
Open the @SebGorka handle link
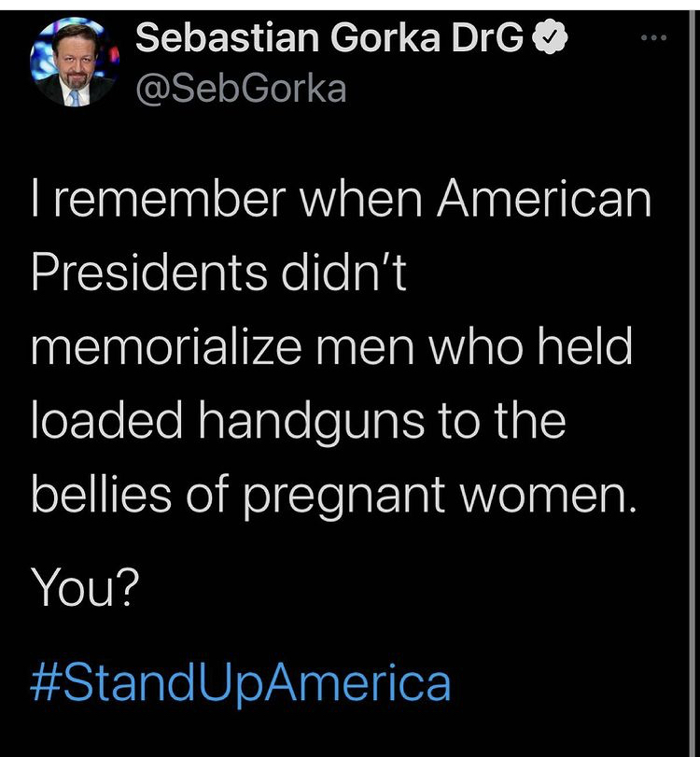point(242,90)
